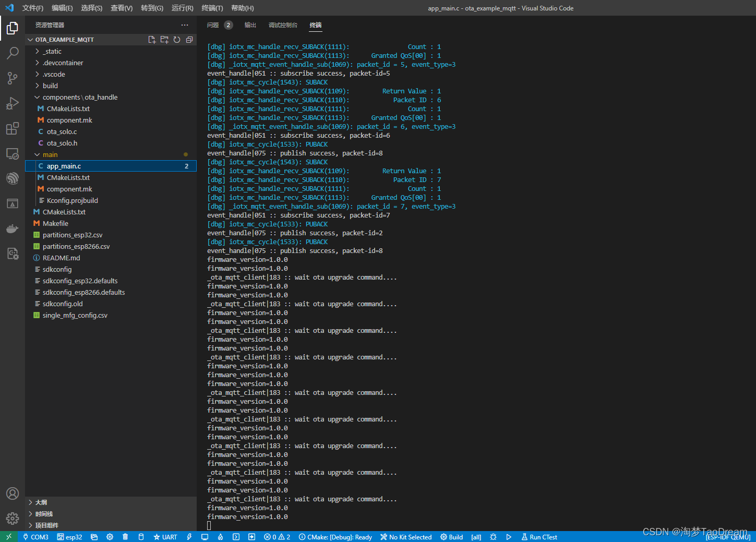
Task: Click the ESP-IDF flash device lightning icon
Action: coord(189,537)
